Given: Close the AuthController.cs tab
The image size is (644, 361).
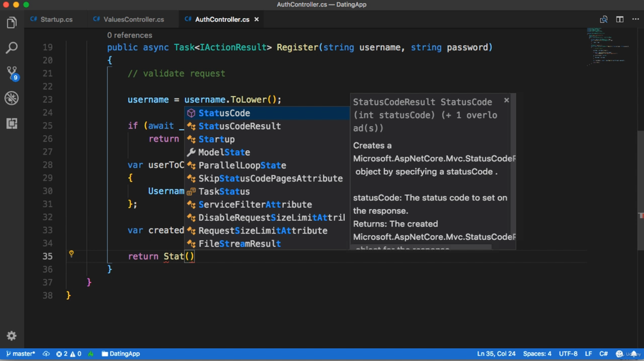Looking at the screenshot, I should click(256, 19).
